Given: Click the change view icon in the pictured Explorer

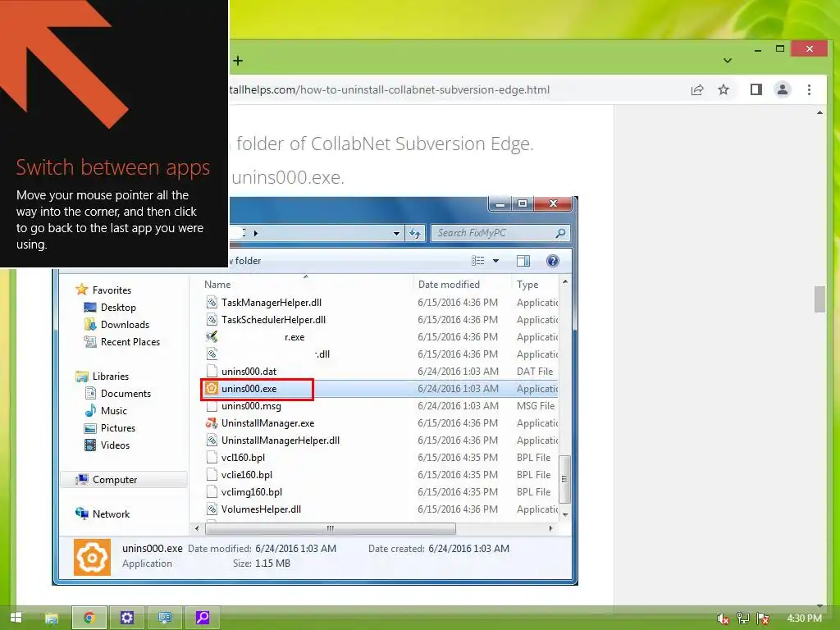Looking at the screenshot, I should click(478, 261).
